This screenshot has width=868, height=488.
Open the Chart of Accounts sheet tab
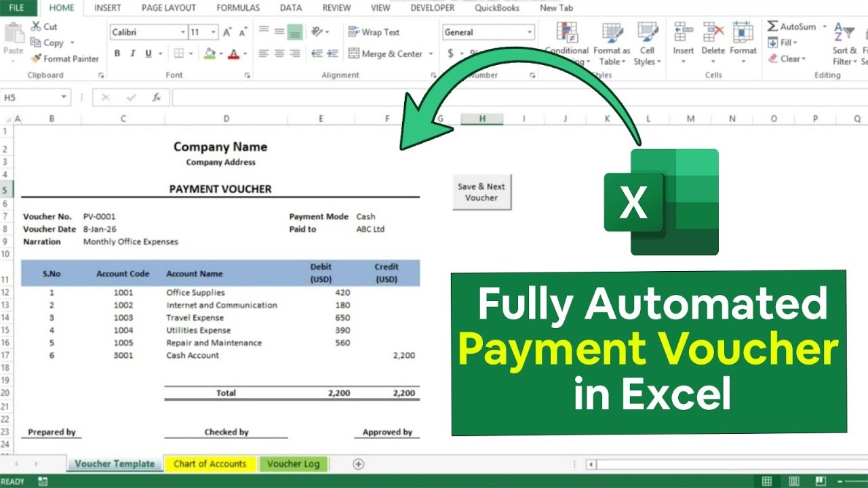click(210, 464)
